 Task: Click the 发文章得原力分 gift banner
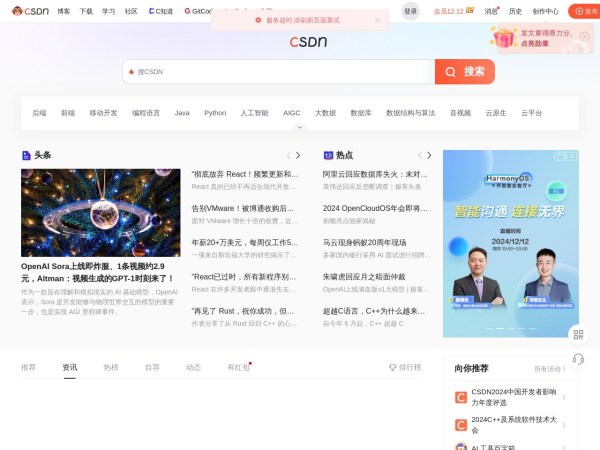544,38
